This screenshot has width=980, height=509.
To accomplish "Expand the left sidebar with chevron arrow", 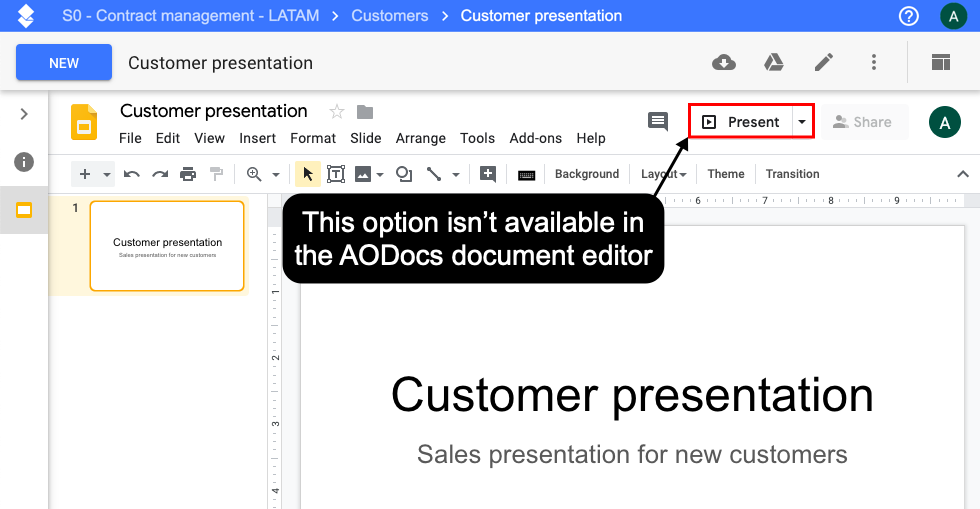I will (x=24, y=114).
